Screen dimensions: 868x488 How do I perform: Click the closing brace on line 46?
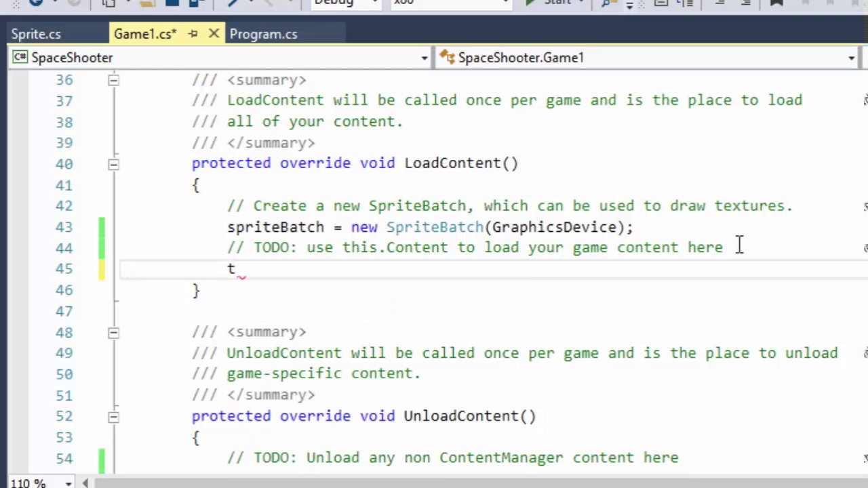click(x=196, y=290)
